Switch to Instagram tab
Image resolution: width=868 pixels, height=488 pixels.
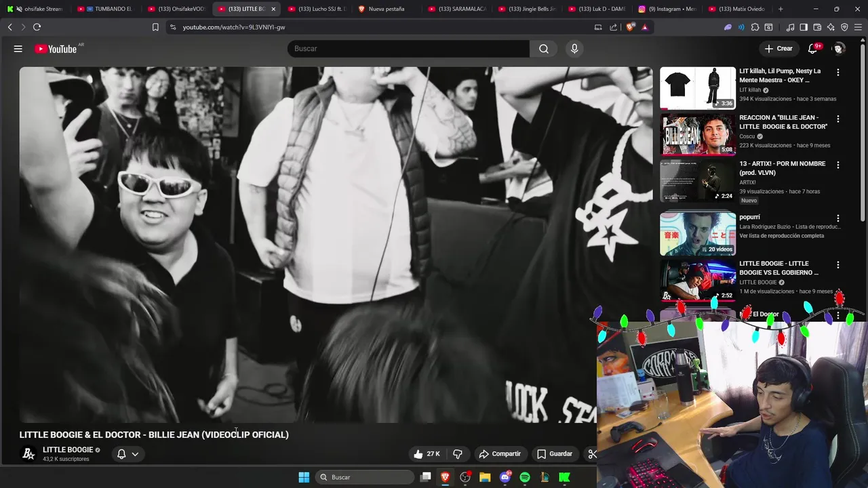[x=667, y=9]
